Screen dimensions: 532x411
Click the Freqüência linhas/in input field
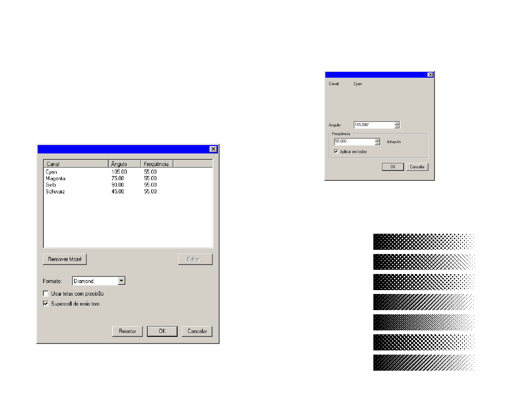pos(354,142)
